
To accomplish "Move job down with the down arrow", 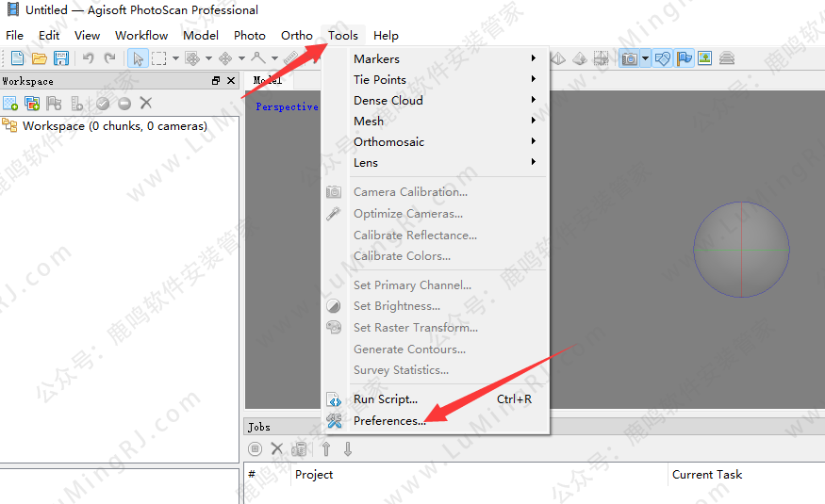I will [348, 448].
